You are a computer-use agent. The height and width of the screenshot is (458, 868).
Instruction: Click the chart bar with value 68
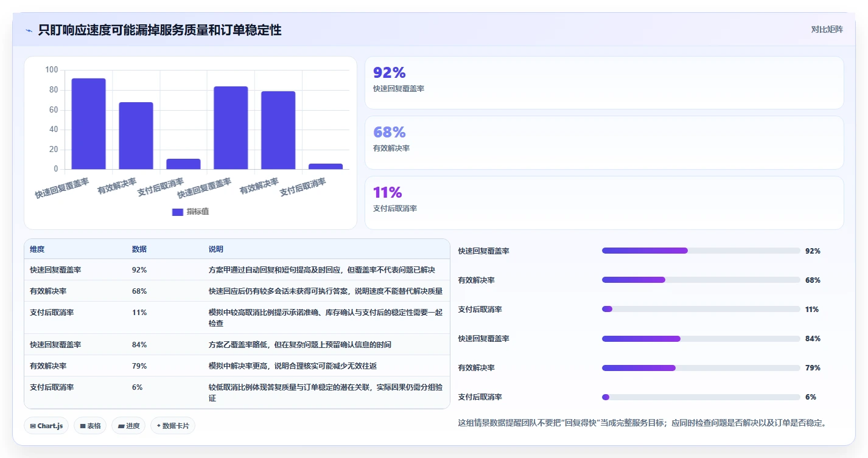coord(136,136)
